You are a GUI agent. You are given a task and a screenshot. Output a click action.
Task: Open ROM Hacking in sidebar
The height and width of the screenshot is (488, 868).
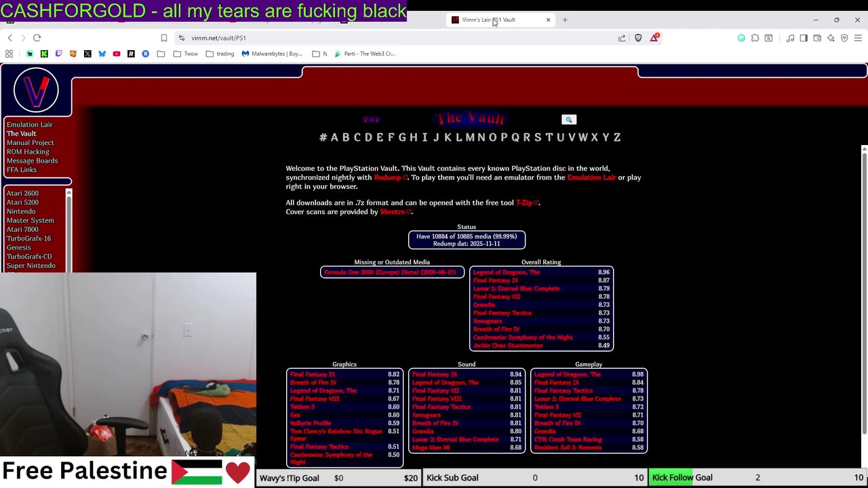[x=28, y=152]
